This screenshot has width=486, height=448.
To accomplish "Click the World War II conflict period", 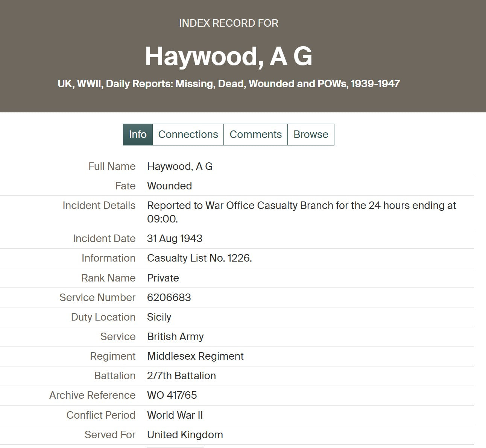I will pos(175,415).
